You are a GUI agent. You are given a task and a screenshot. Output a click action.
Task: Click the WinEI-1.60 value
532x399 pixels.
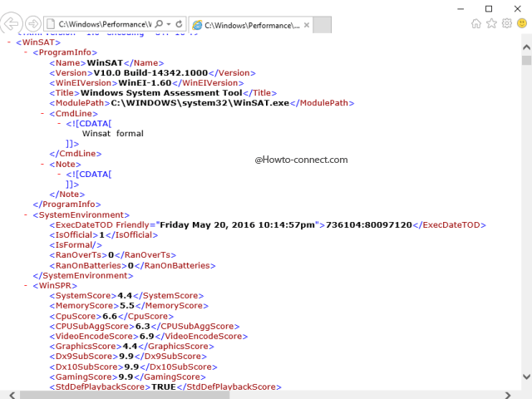click(x=145, y=83)
